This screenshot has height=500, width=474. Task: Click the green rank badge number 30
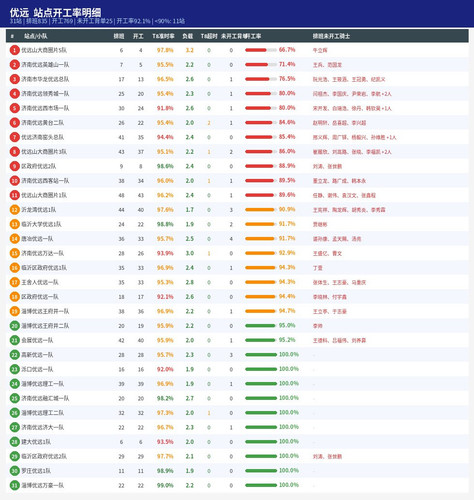14,471
